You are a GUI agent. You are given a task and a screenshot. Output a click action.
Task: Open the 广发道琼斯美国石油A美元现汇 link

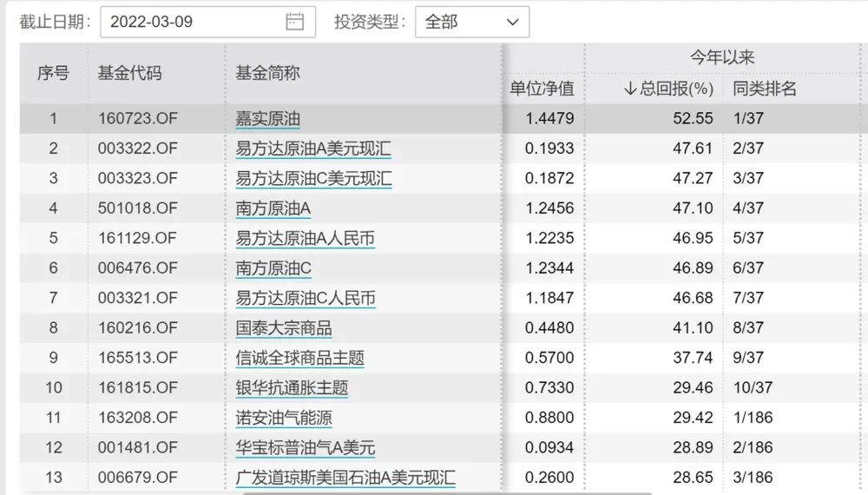[345, 478]
